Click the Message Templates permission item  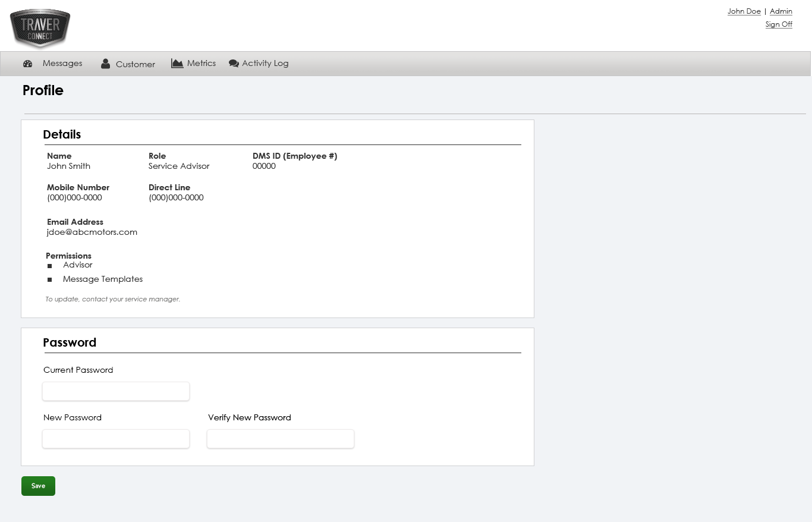(x=103, y=279)
